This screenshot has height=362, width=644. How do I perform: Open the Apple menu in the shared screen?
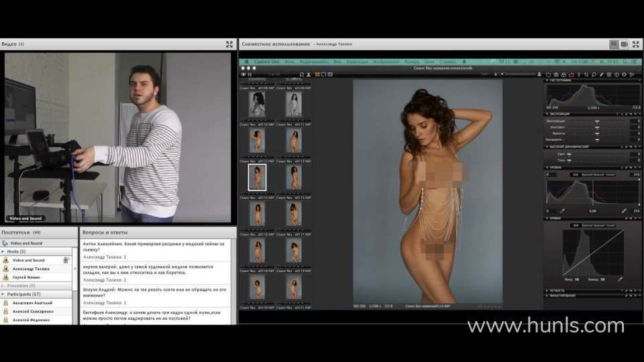click(246, 62)
